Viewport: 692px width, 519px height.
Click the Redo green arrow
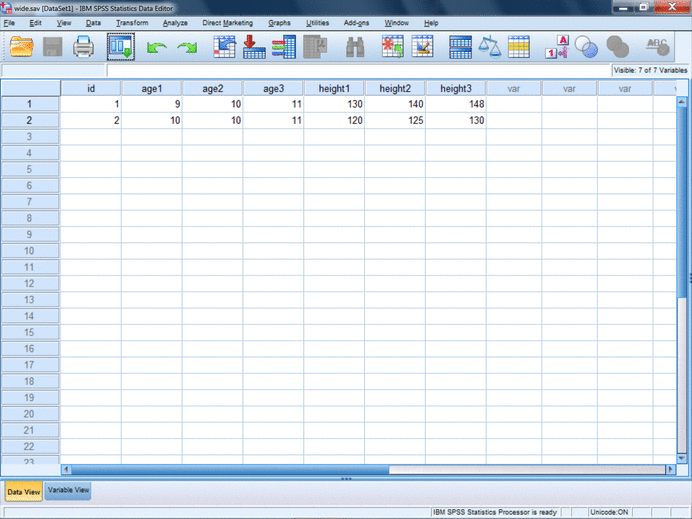(188, 48)
